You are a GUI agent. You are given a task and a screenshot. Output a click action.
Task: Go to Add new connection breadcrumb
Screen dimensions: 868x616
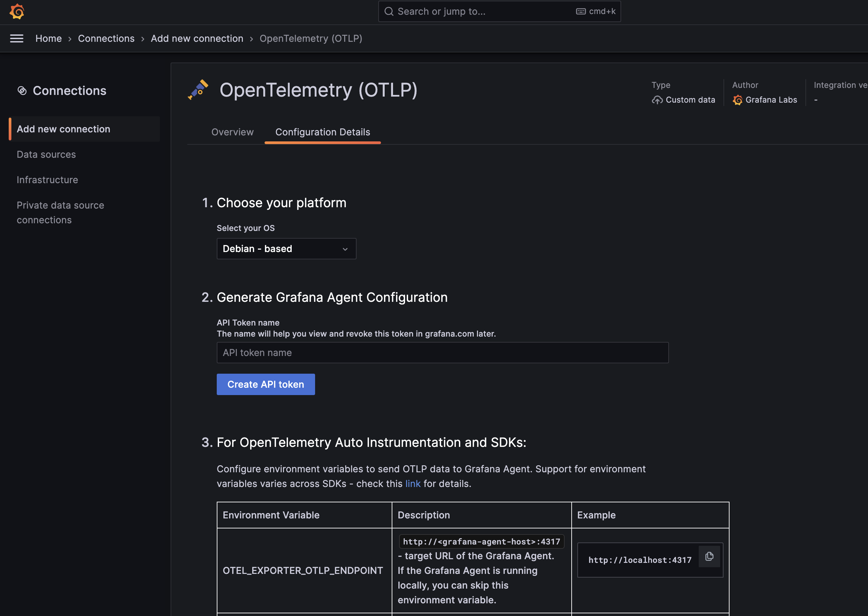click(x=197, y=38)
